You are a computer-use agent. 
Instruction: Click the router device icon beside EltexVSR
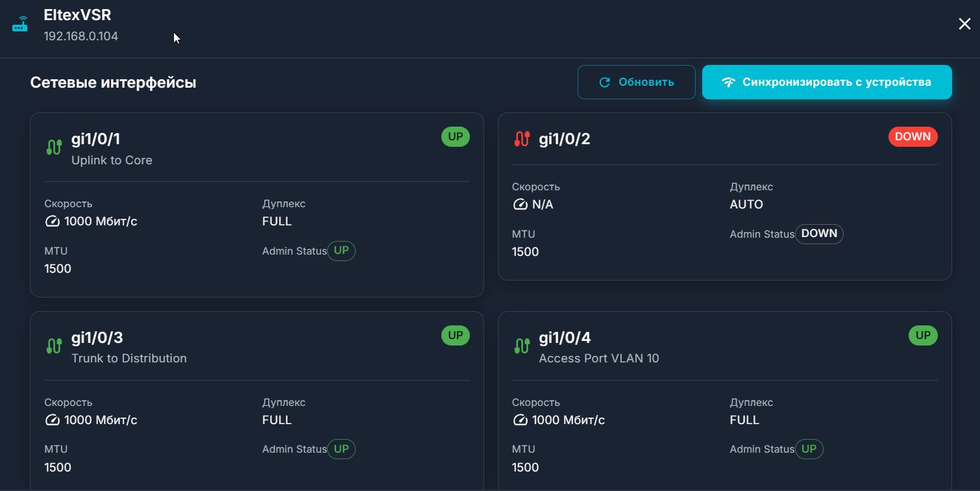click(20, 25)
